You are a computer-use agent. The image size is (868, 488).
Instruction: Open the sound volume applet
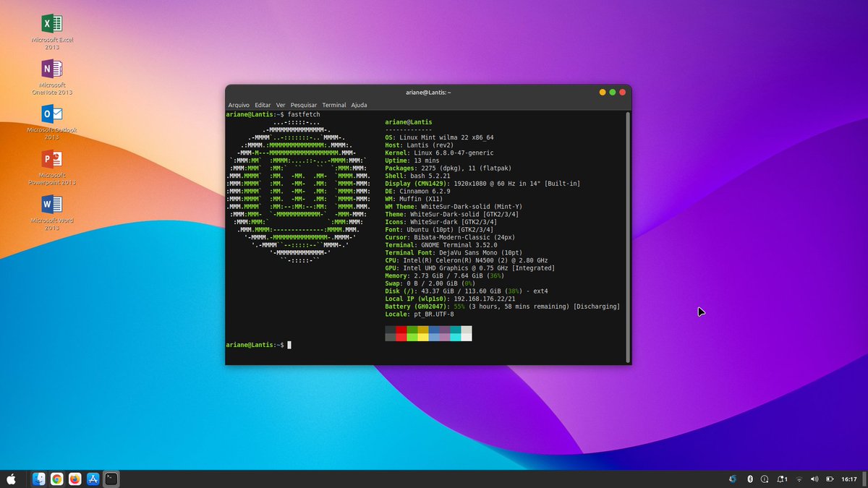click(814, 479)
